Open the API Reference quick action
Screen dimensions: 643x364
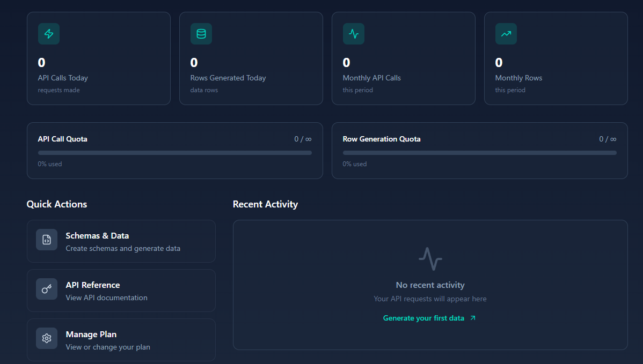tap(121, 290)
